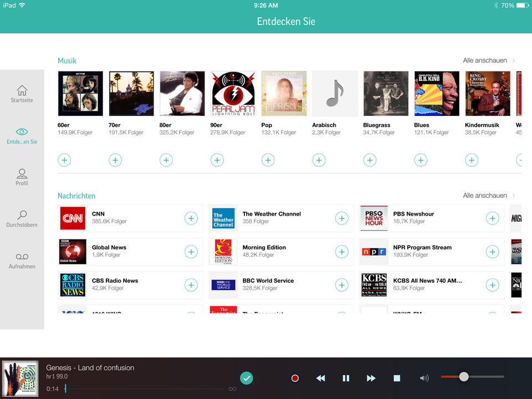
Task: Follow the CNN news station
Action: [191, 218]
